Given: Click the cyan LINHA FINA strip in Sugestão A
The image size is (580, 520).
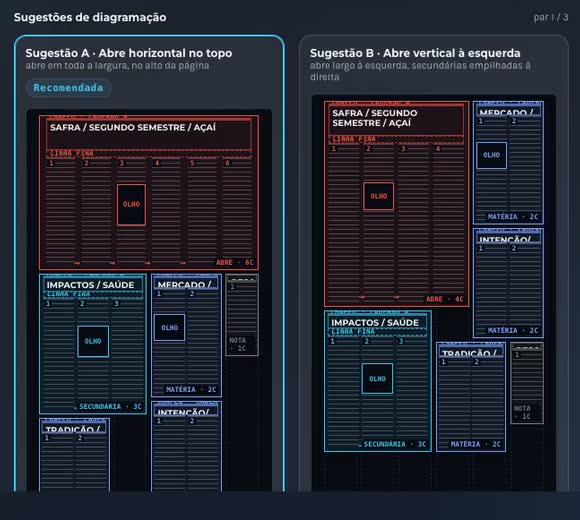Looking at the screenshot, I should (x=93, y=294).
